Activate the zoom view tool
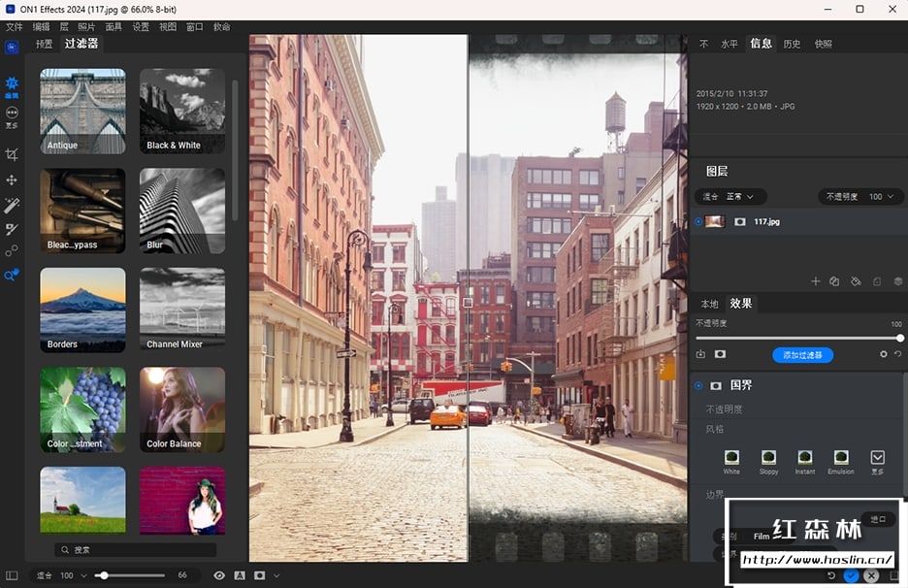 [x=12, y=276]
